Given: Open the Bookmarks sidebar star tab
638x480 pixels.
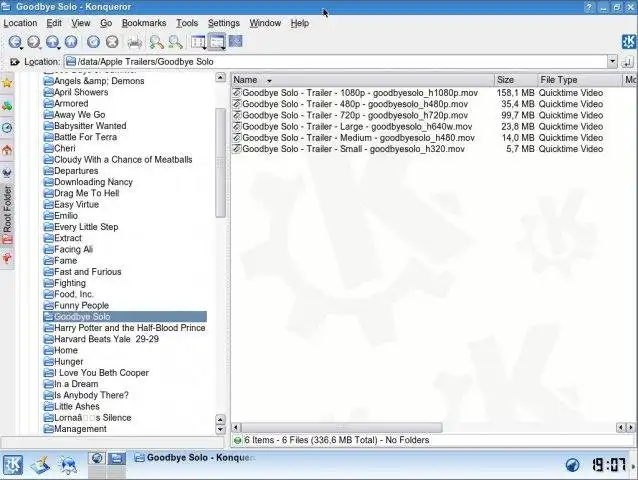Looking at the screenshot, I should pyautogui.click(x=7, y=83).
